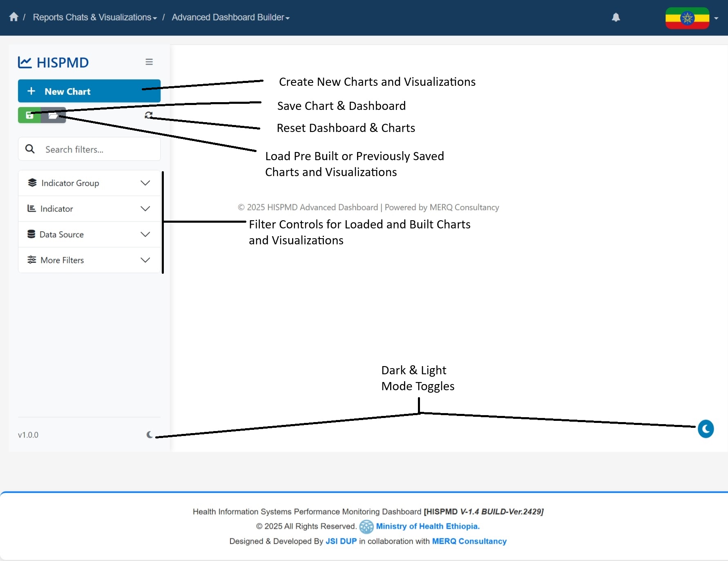Image resolution: width=728 pixels, height=561 pixels.
Task: Open the MERQ Consultancy footer link
Action: click(x=469, y=541)
